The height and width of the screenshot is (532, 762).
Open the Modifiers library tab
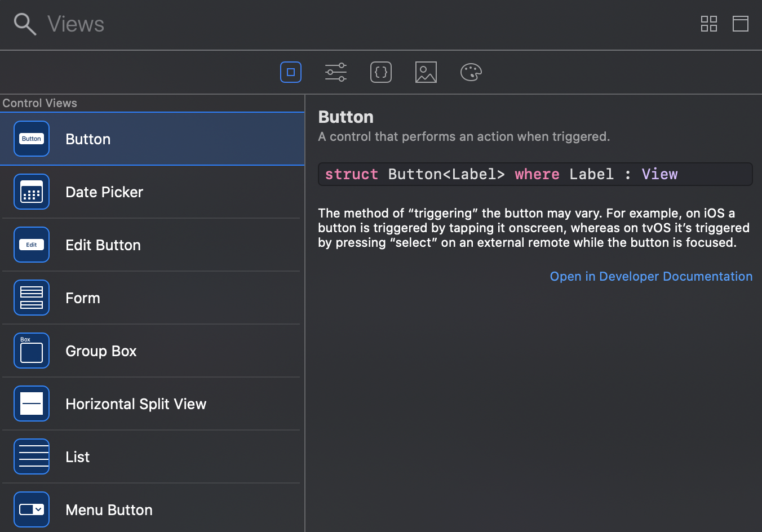[x=336, y=72]
